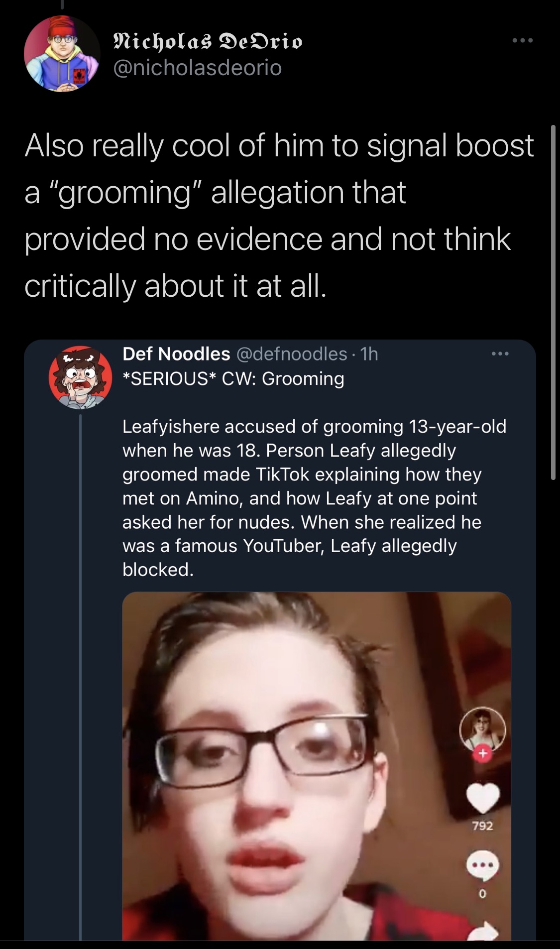Image resolution: width=560 pixels, height=949 pixels.
Task: Tap the 792 like count on the video
Action: coord(482,826)
